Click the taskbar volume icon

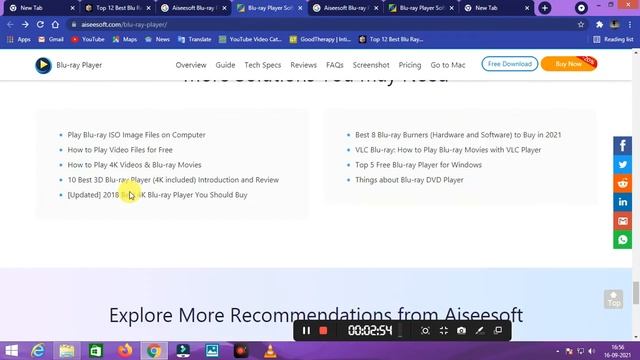pos(592,351)
